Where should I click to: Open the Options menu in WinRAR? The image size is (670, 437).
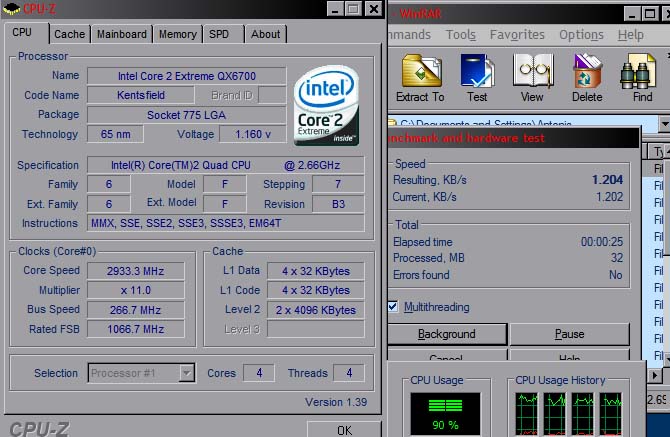click(581, 35)
